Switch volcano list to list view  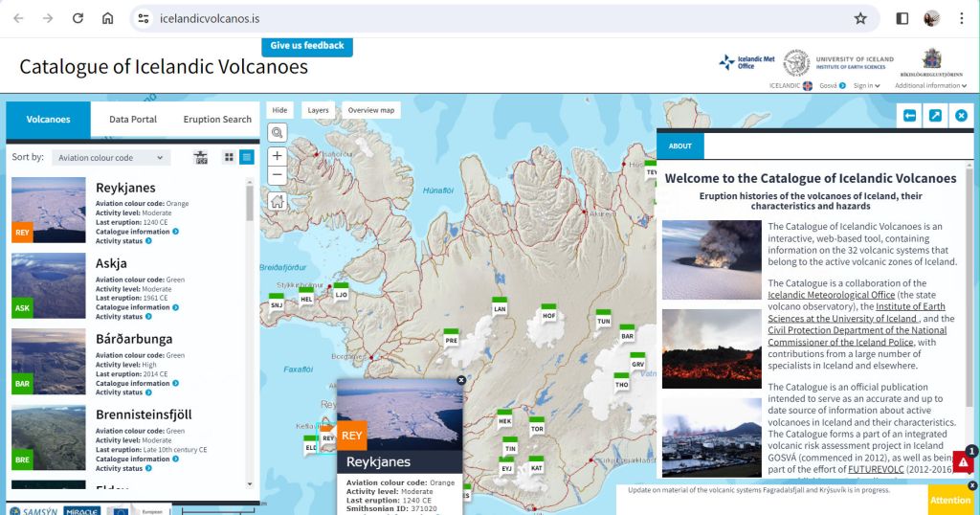coord(247,157)
